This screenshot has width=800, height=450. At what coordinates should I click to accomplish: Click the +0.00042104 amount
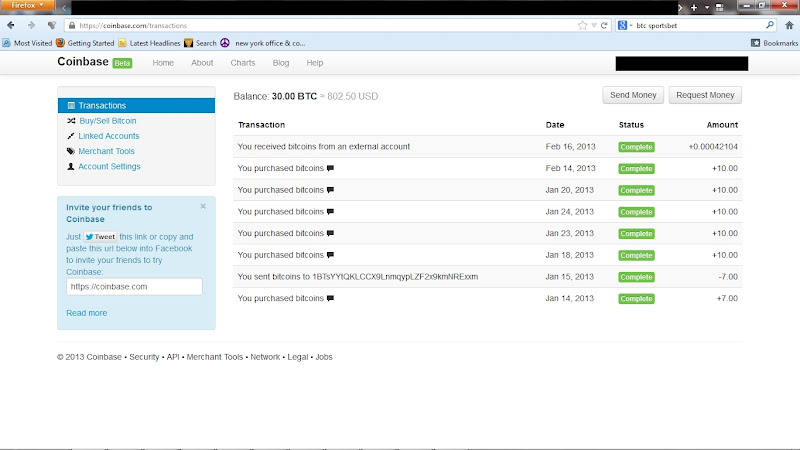point(713,146)
